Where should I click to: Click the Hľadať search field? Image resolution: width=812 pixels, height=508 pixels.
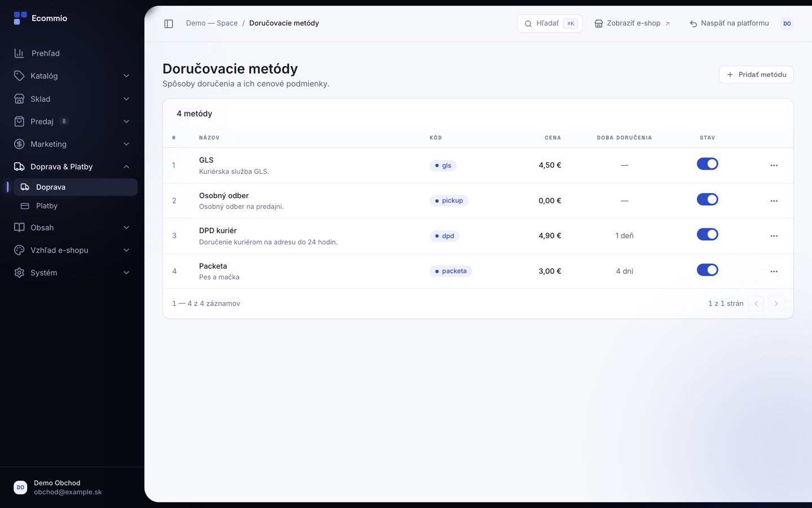tap(550, 24)
